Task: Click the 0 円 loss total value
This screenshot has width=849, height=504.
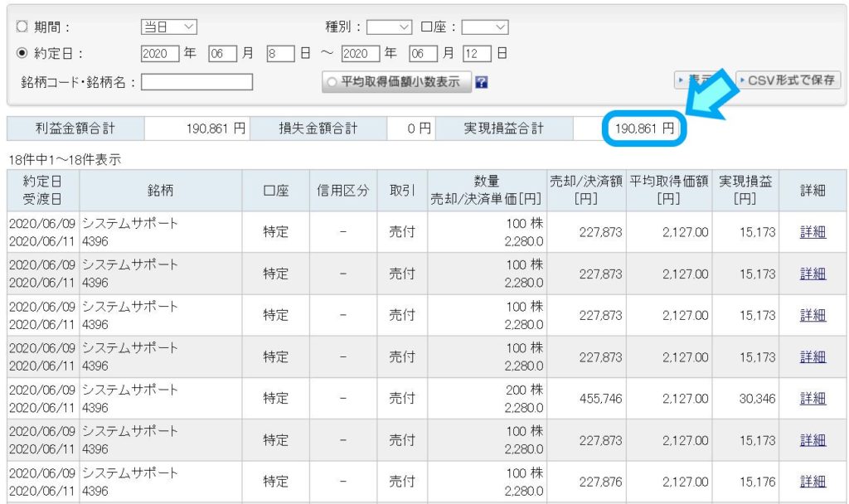Action: pos(419,128)
